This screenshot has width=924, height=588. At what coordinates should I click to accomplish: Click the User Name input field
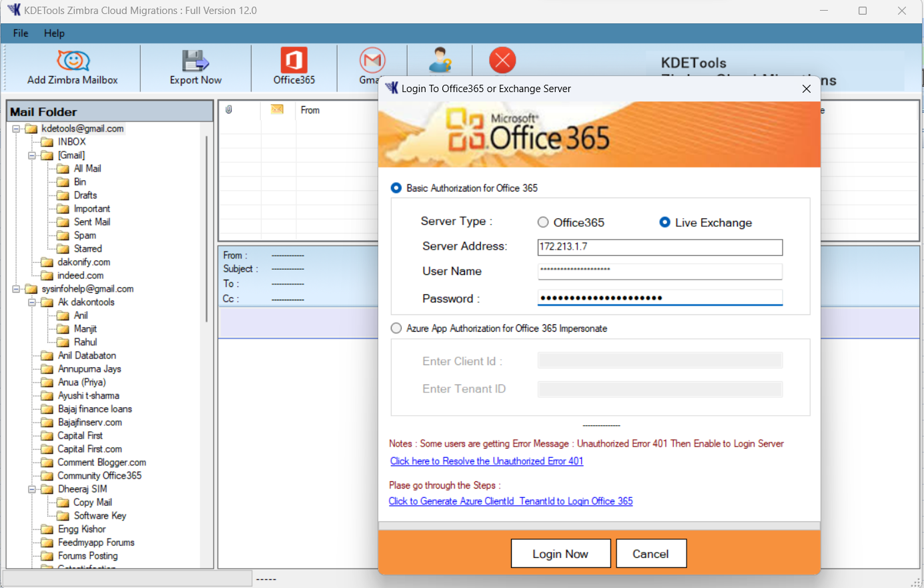tap(660, 271)
